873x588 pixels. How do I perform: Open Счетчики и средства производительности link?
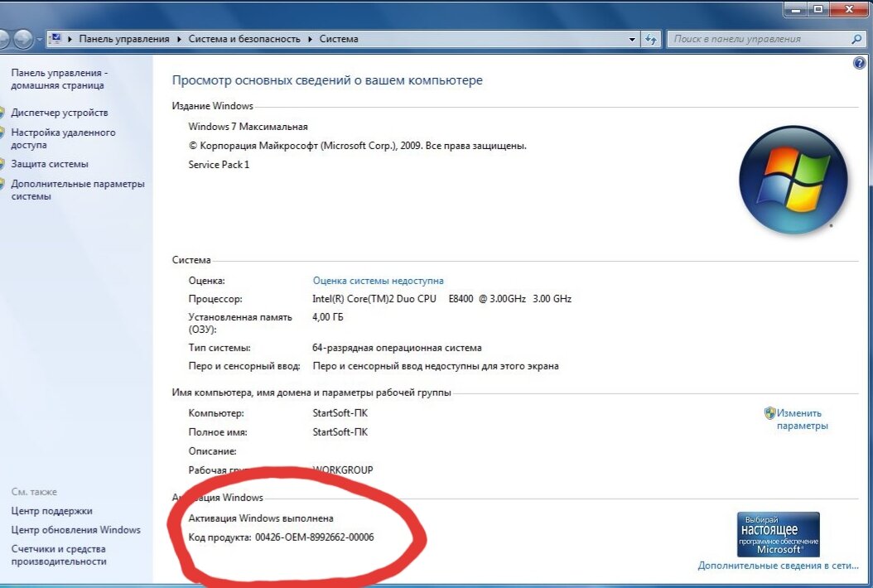click(x=59, y=555)
